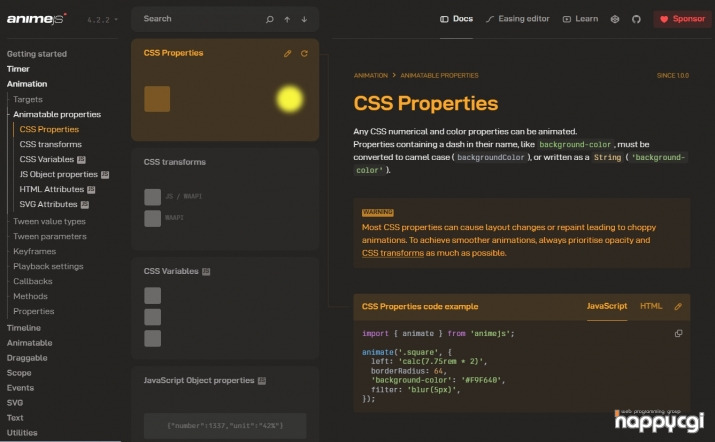Screen dimensions: 715x442
Task: Select SVG Attributes in sidebar
Action: [x=48, y=204]
